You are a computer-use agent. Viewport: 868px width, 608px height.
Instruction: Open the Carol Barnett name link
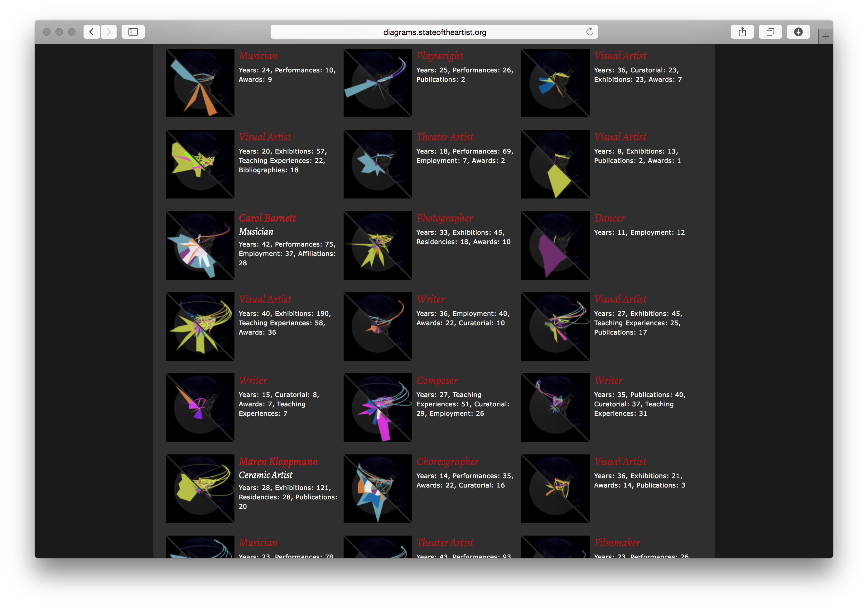(x=267, y=218)
